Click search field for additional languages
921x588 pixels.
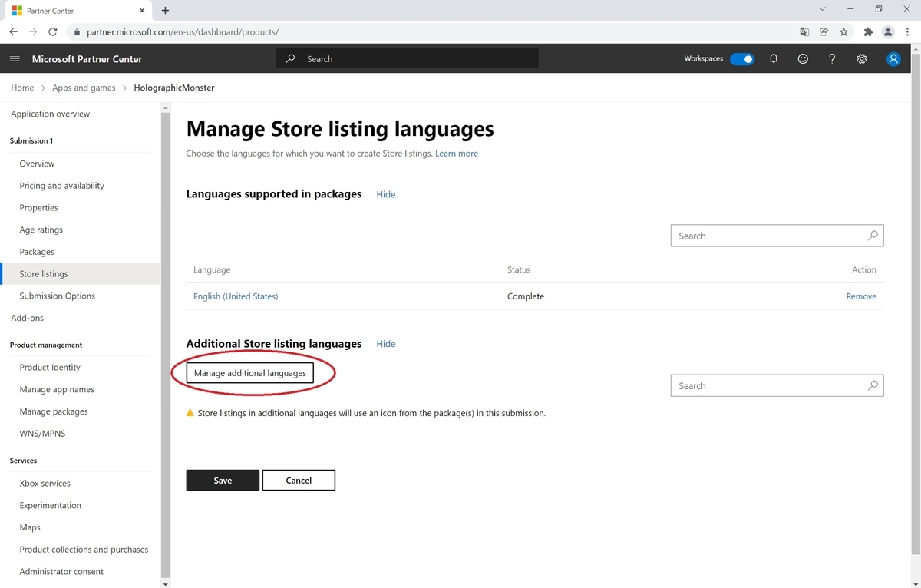777,385
